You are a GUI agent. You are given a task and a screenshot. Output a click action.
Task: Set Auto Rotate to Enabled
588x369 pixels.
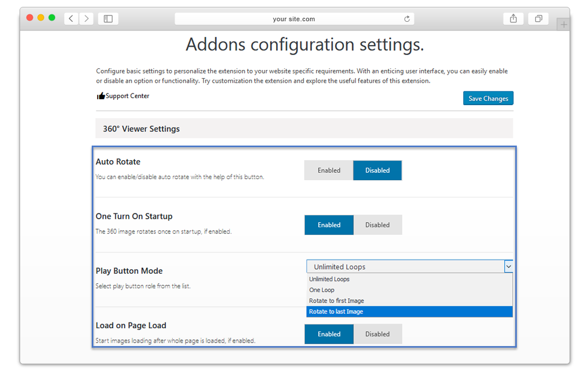(x=329, y=170)
